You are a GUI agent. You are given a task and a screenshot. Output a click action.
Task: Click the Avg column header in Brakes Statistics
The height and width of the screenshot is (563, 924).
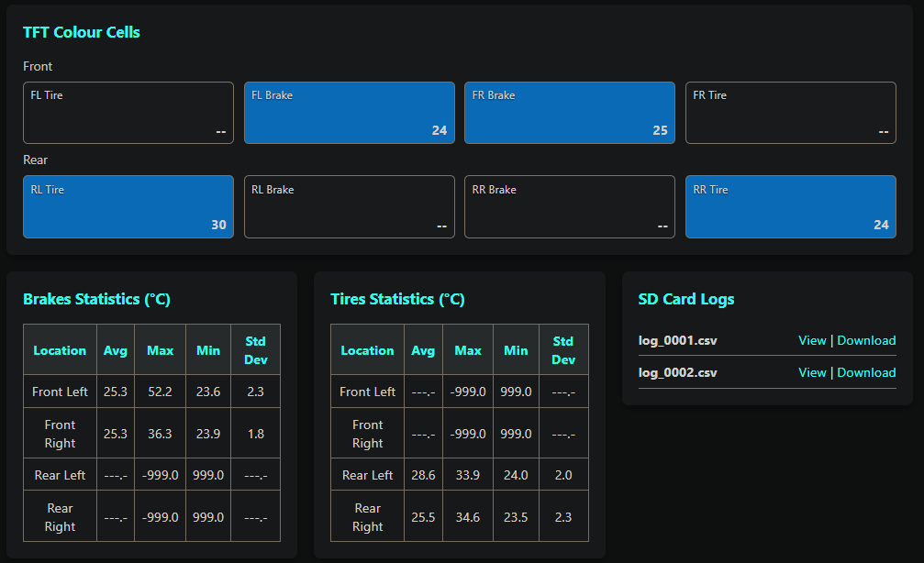pyautogui.click(x=116, y=349)
